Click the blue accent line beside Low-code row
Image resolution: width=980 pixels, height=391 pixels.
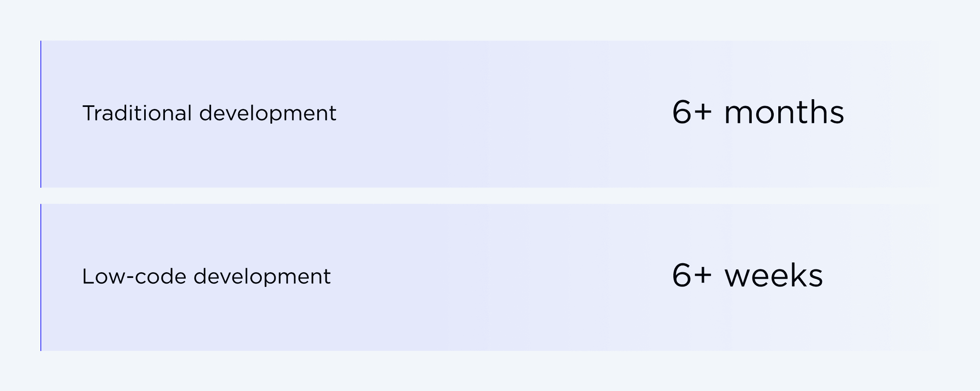pos(41,278)
